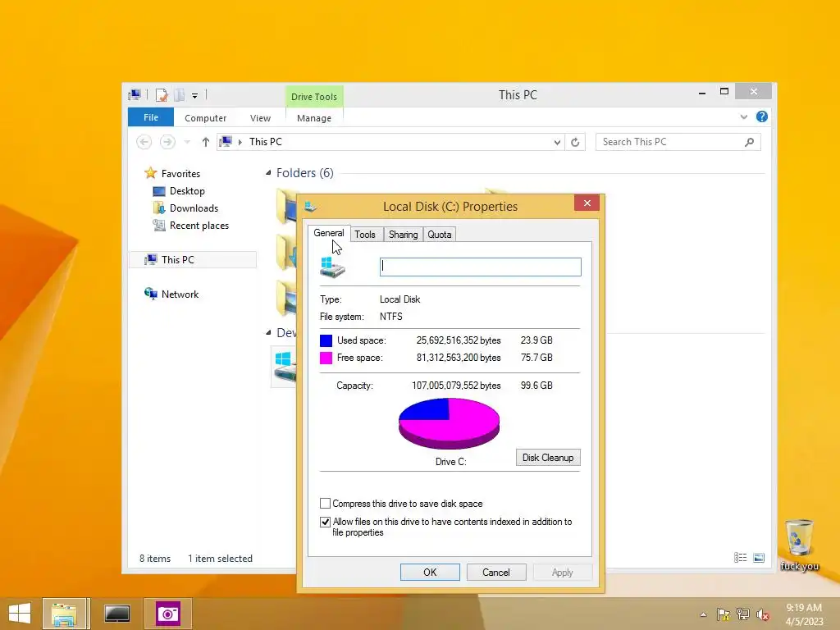840x630 pixels.
Task: Click the magenta Free space color swatch
Action: coord(326,358)
